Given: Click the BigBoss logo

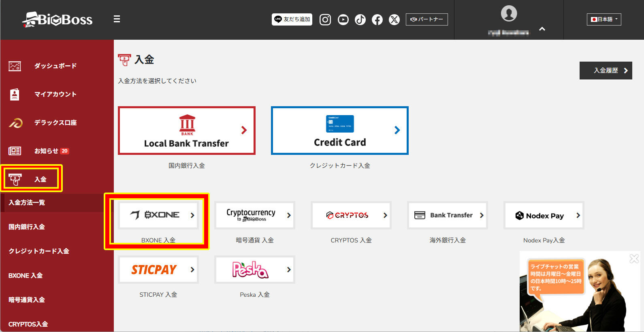Looking at the screenshot, I should pyautogui.click(x=57, y=19).
